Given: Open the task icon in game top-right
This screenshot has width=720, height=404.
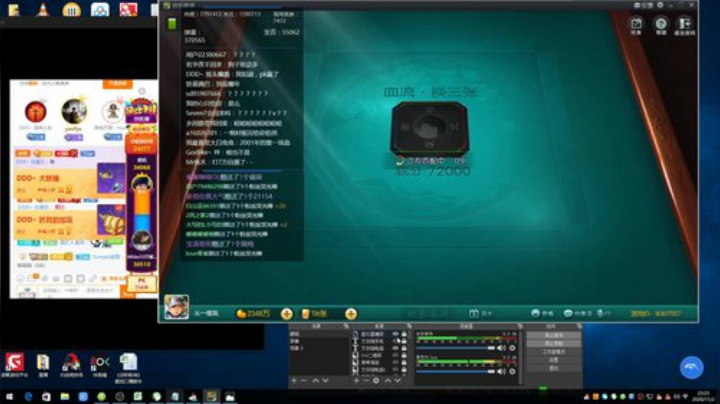Looking at the screenshot, I should point(636,23).
